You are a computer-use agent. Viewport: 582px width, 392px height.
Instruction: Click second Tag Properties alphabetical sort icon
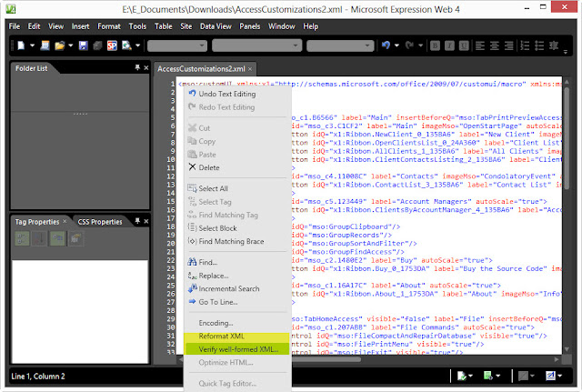(39, 238)
